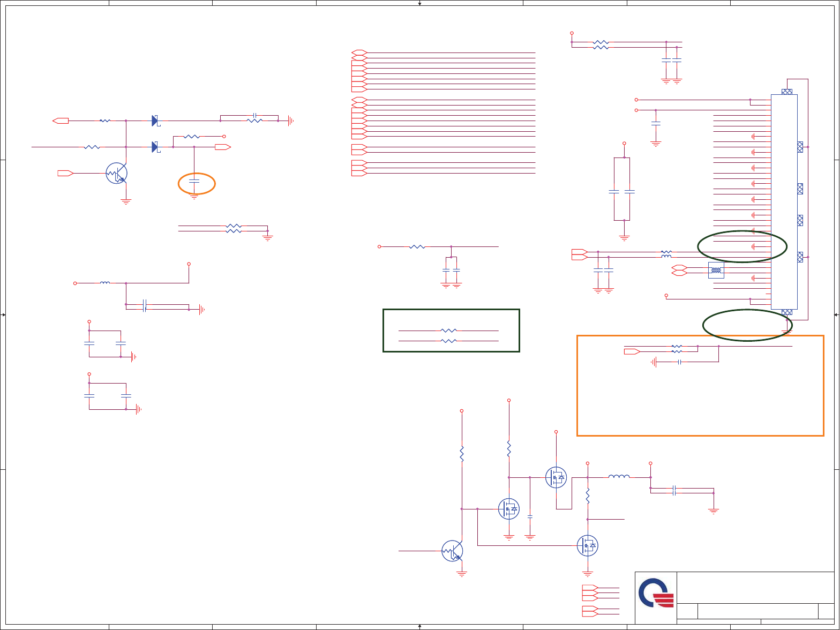
Task: Click the output port after the lower Schottky diode
Action: tap(223, 147)
